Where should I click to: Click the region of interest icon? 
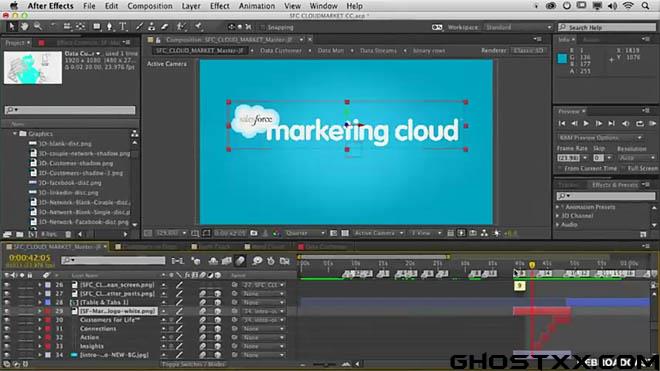(x=333, y=233)
